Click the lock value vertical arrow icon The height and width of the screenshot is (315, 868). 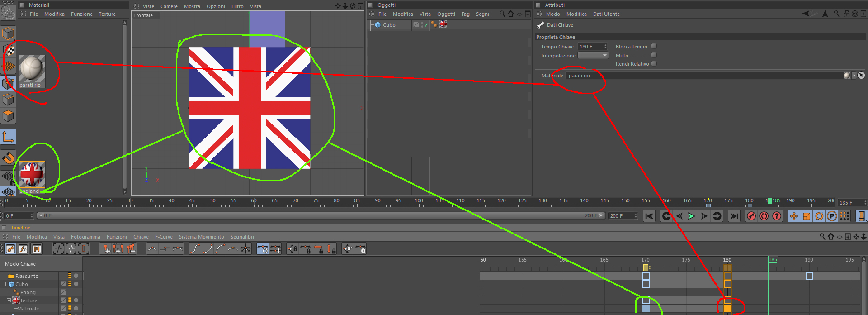point(331,248)
